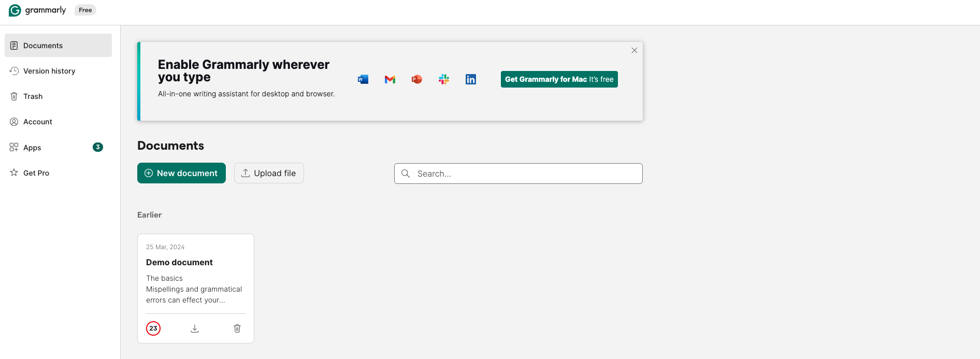Click the Account person icon
This screenshot has width=980, height=359.
(14, 122)
